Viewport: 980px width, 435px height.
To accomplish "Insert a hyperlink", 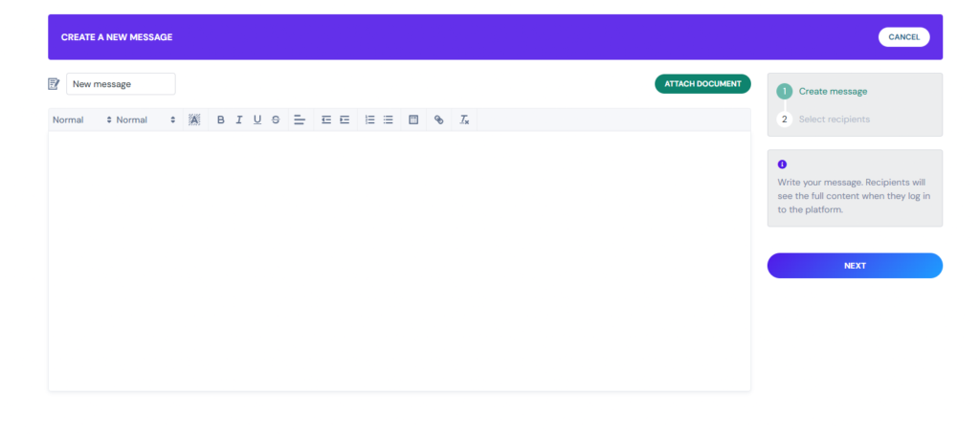I will click(x=438, y=120).
